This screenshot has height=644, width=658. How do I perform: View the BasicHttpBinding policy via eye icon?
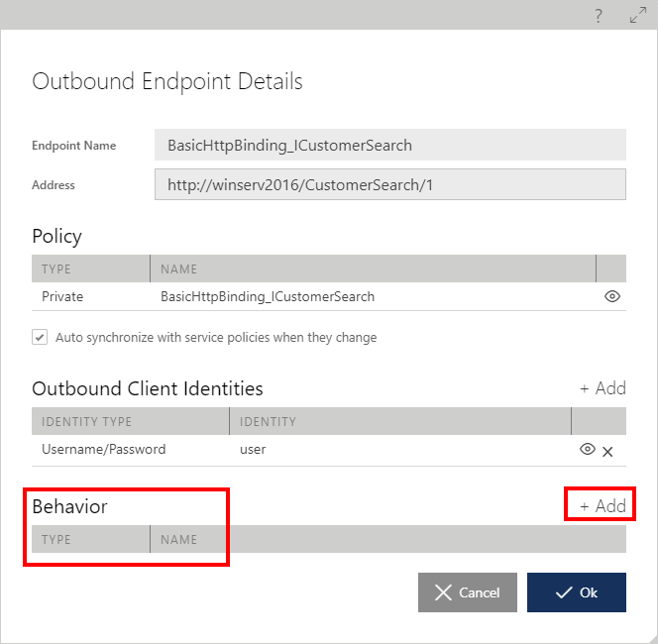click(612, 296)
